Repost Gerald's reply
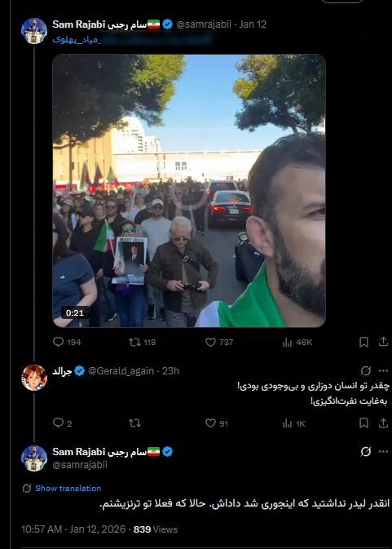 (134, 423)
